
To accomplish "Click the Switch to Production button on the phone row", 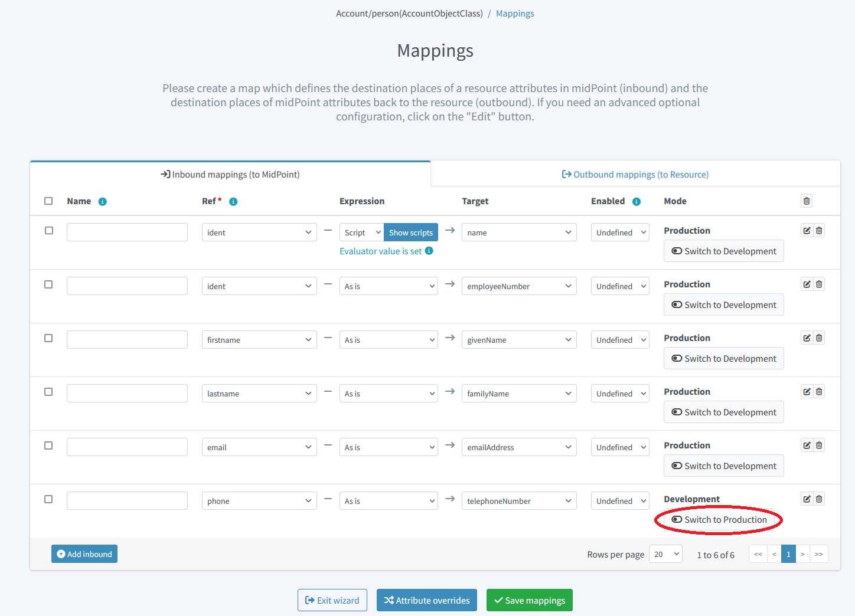I will [x=718, y=520].
